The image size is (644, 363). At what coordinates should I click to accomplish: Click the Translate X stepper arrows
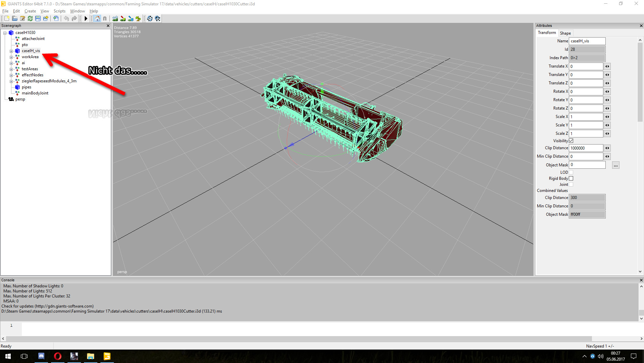tap(607, 67)
